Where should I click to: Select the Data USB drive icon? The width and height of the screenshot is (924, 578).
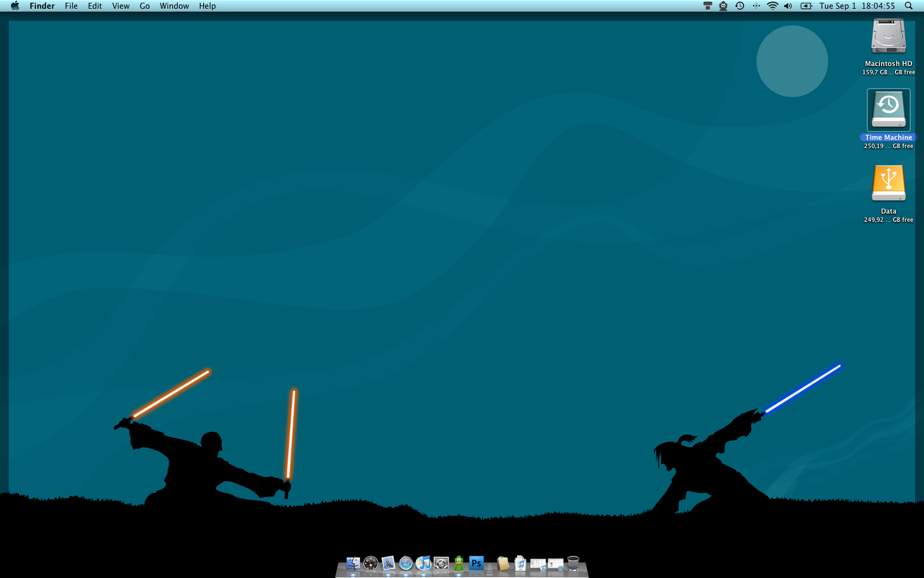(888, 183)
